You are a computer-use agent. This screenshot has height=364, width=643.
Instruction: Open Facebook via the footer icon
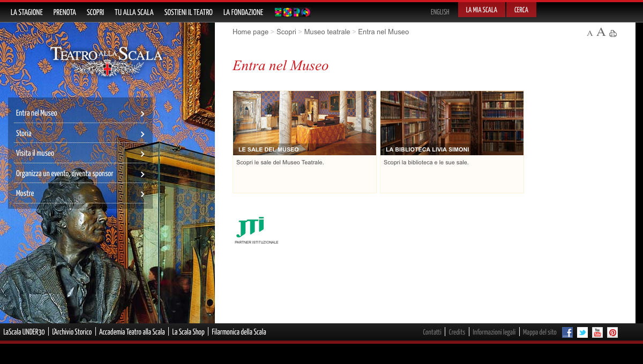coord(567,332)
